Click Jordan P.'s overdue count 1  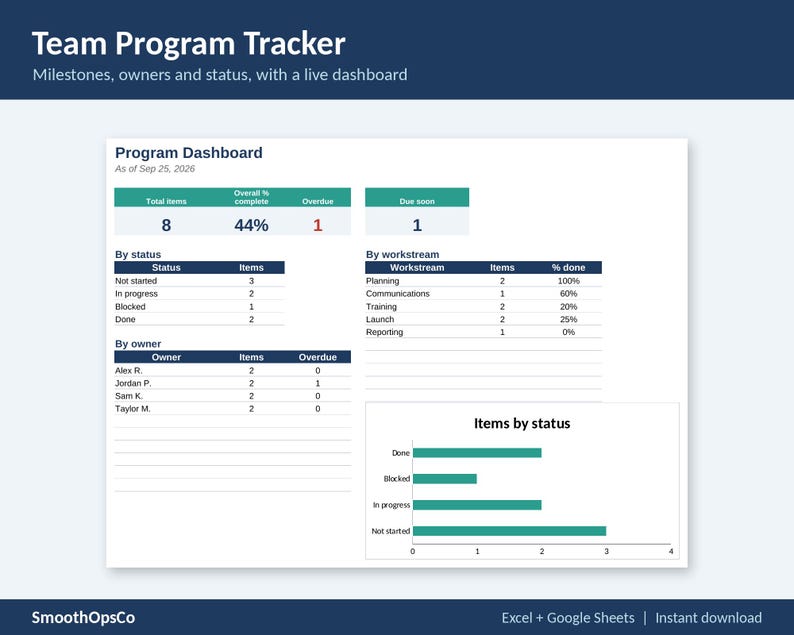point(317,383)
